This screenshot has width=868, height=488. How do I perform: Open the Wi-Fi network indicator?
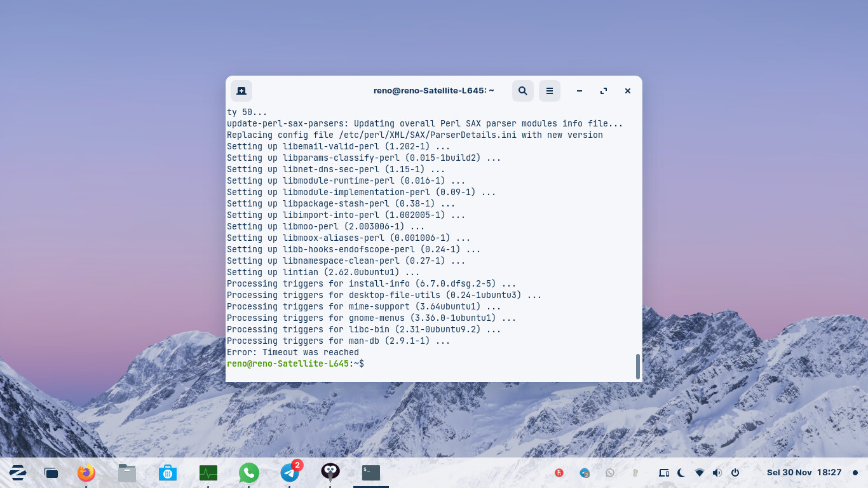(700, 473)
